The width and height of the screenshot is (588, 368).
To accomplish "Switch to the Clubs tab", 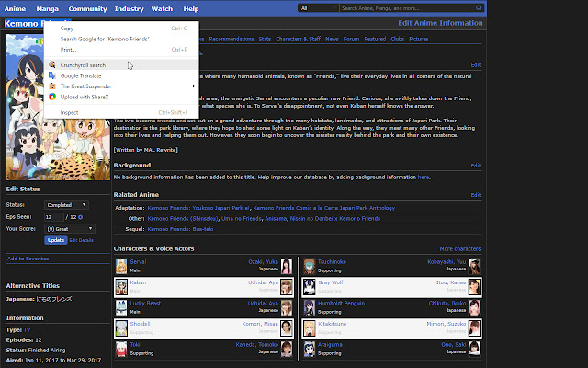I will click(398, 39).
